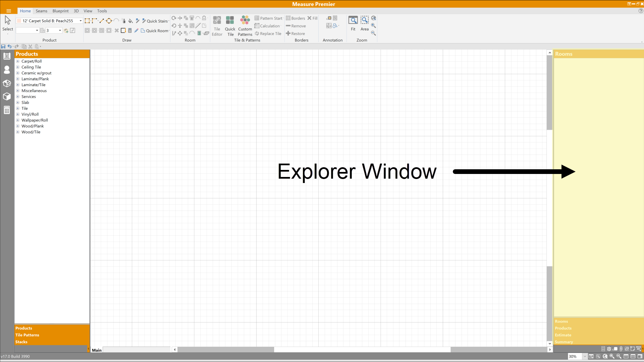Expand the Laminate/Plank category

point(18,79)
